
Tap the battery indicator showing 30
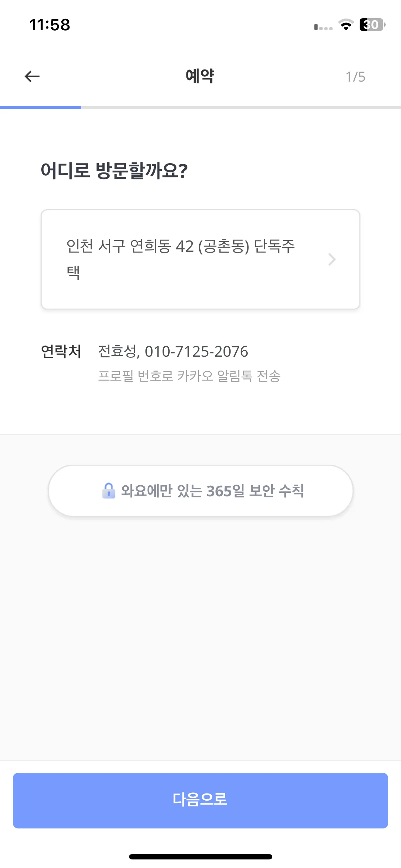tap(372, 25)
